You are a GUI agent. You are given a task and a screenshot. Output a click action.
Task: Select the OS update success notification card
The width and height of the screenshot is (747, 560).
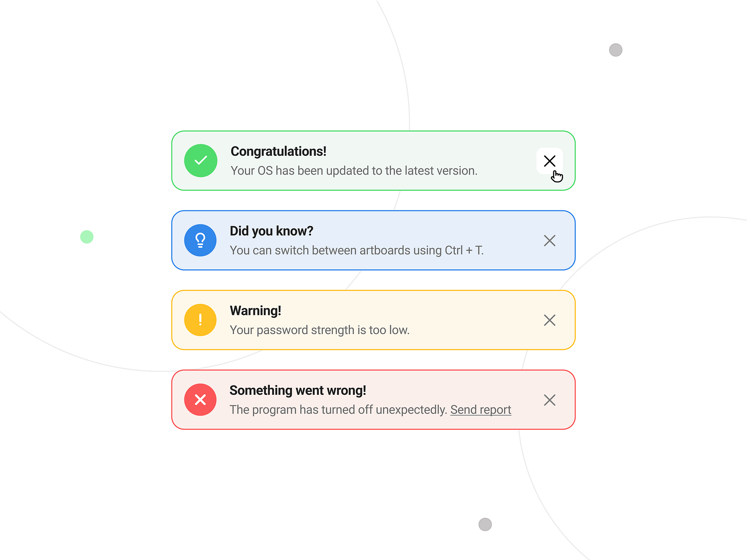(x=373, y=161)
